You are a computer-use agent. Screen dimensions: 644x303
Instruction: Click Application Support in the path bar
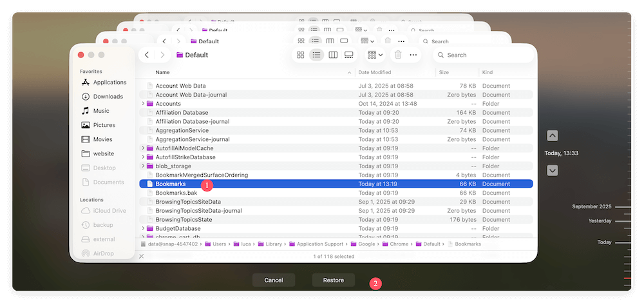click(x=316, y=244)
